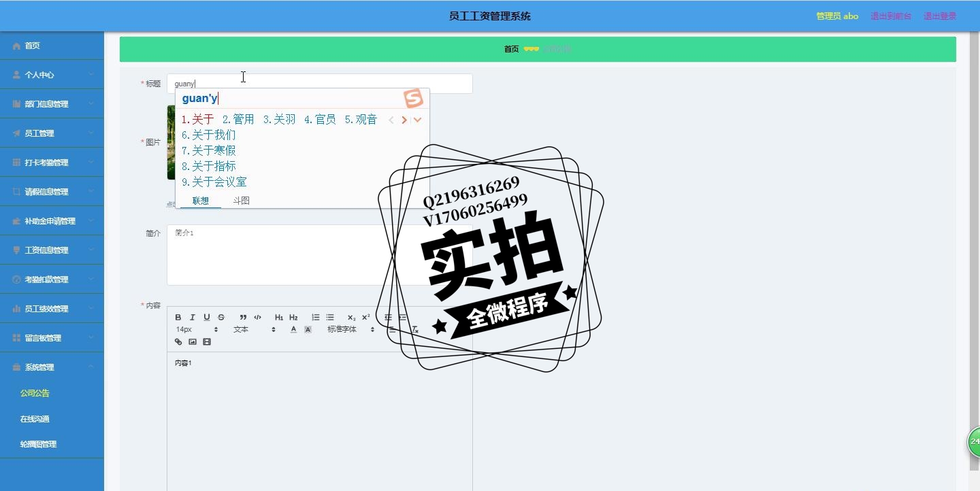The image size is (980, 491).
Task: Choose the suggestion 关于指标
Action: pos(209,166)
